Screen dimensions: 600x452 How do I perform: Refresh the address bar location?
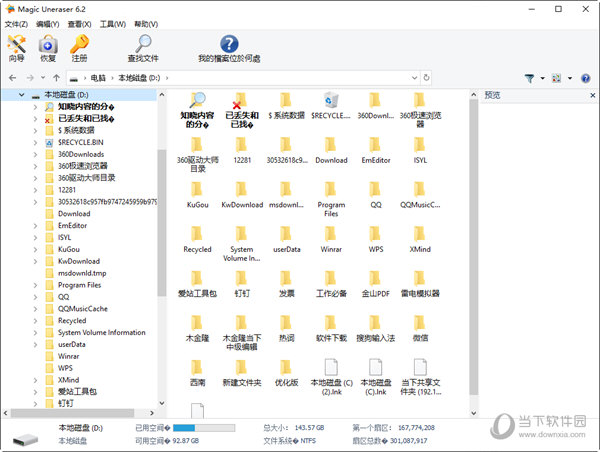pos(426,78)
